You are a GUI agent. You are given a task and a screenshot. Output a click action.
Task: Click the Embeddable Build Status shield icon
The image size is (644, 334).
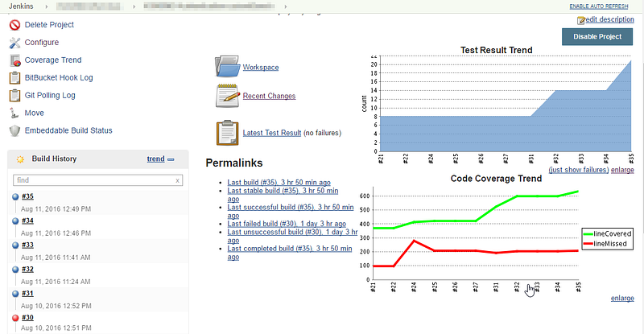pyautogui.click(x=14, y=130)
